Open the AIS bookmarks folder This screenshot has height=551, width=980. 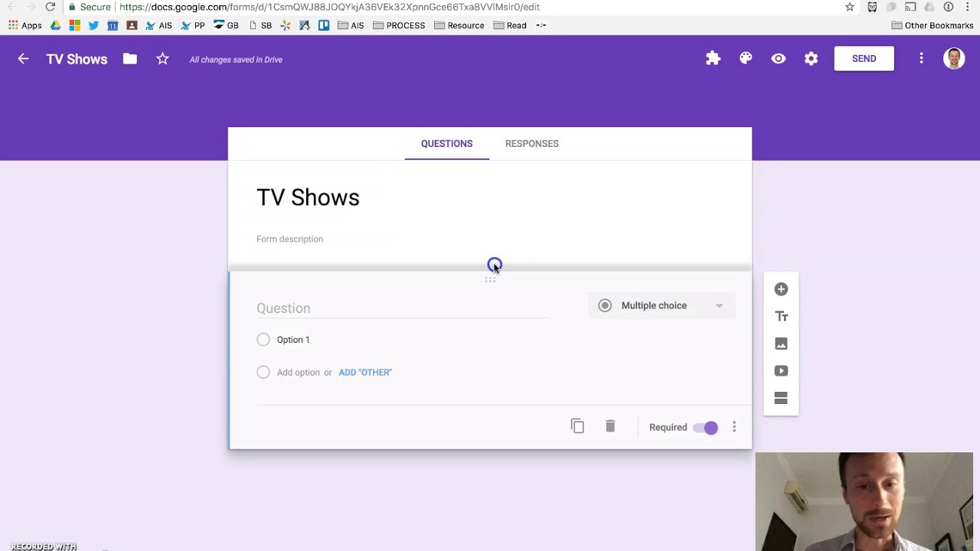[x=351, y=25]
